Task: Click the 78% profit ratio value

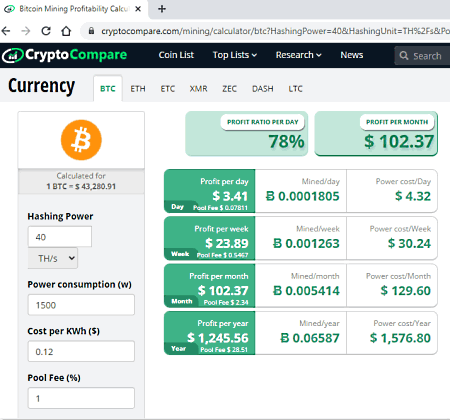Action: click(286, 141)
